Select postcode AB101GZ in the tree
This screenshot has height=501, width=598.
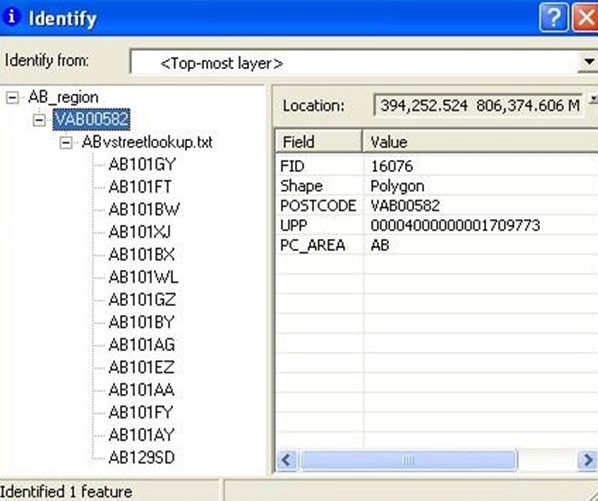tap(142, 300)
